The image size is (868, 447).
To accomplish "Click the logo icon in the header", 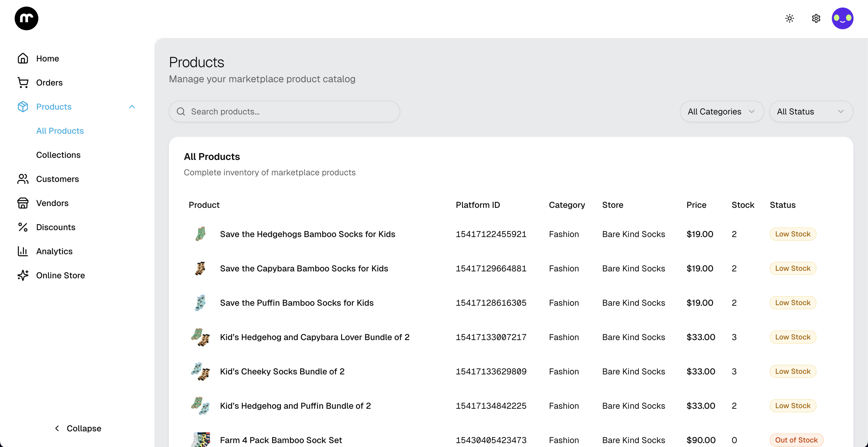I will (26, 18).
